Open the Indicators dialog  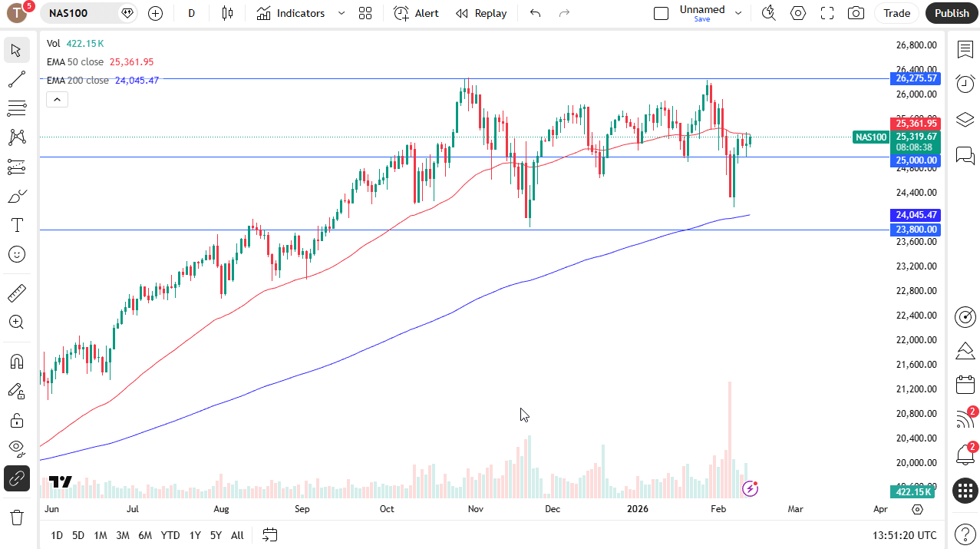pyautogui.click(x=291, y=13)
